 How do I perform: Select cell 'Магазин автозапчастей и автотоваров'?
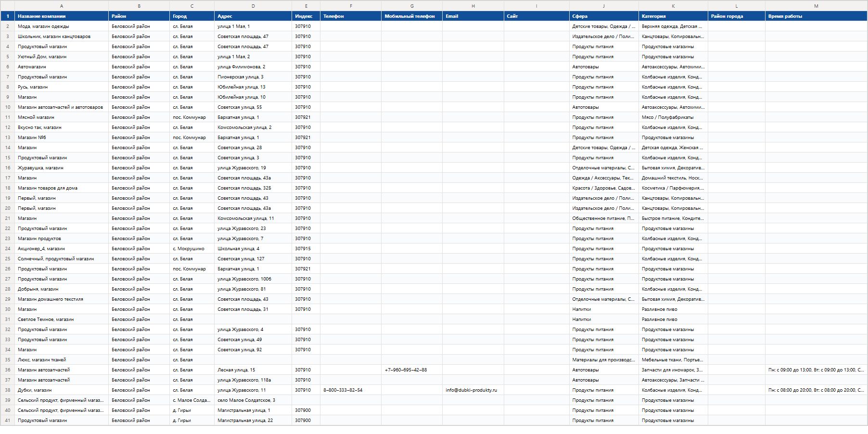coord(62,107)
